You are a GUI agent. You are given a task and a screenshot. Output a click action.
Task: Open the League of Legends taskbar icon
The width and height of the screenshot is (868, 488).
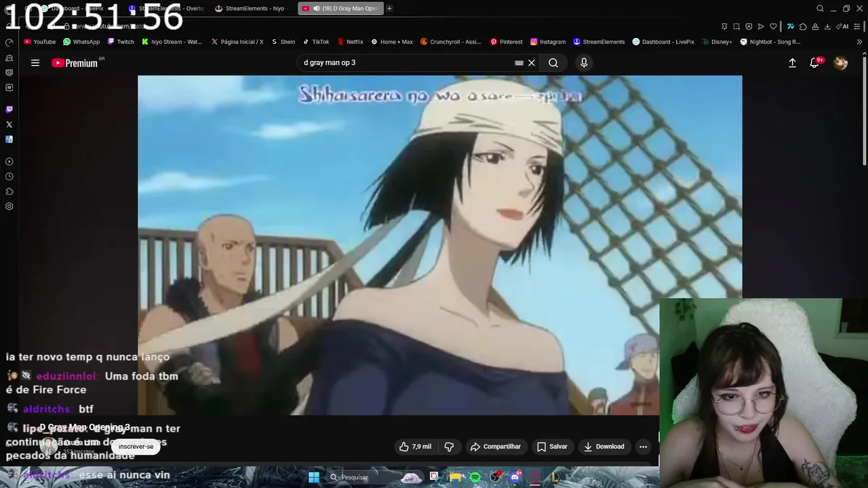pos(554,477)
